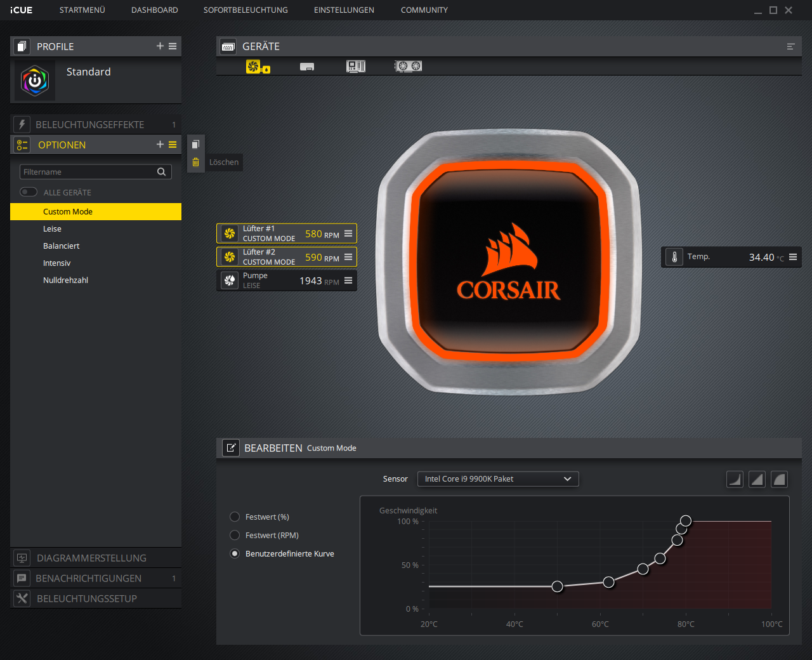Select Festwert (RPM) radio button

click(235, 535)
